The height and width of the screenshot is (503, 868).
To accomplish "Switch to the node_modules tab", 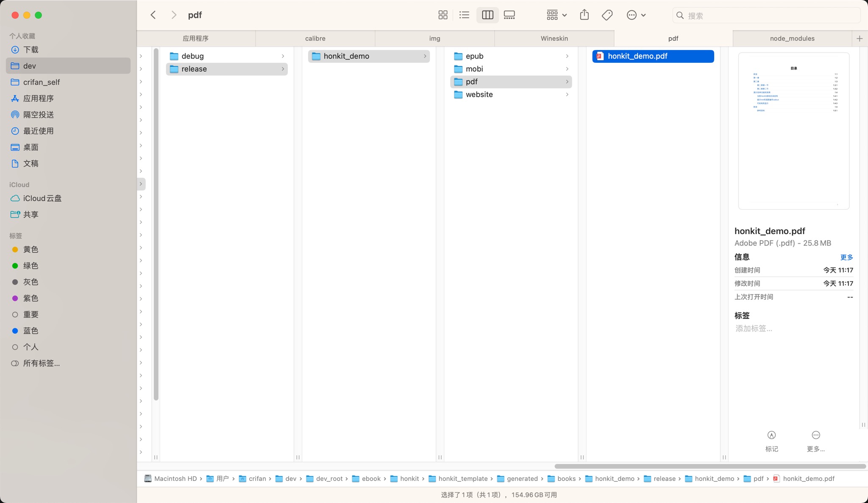I will [792, 39].
